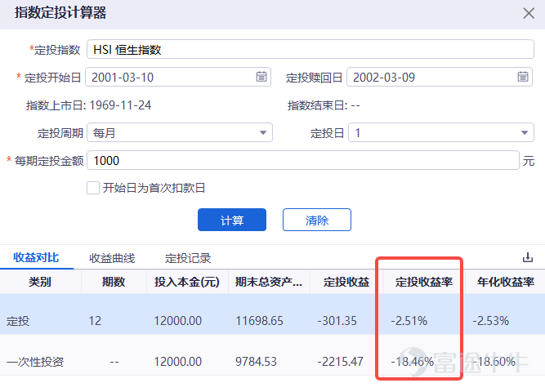Click the -18.60% annualized return cell

point(494,362)
